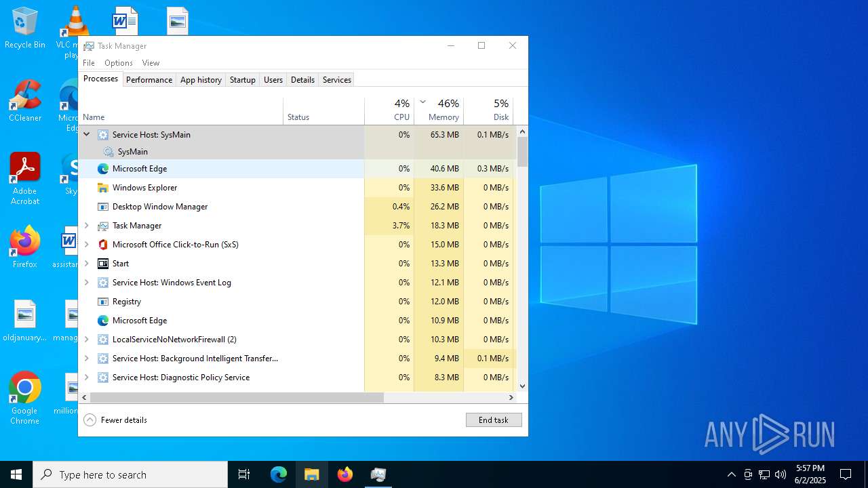Open the Options menu
Image resolution: width=868 pixels, height=488 pixels.
click(119, 63)
